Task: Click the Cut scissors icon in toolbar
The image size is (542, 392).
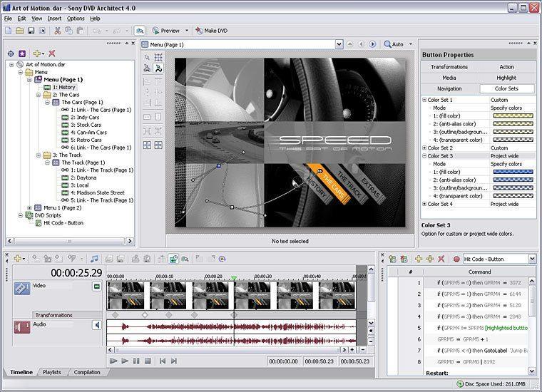Action: pos(58,31)
